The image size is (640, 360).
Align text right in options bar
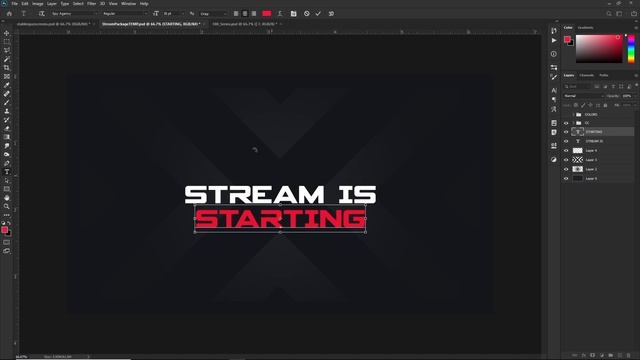tap(254, 13)
